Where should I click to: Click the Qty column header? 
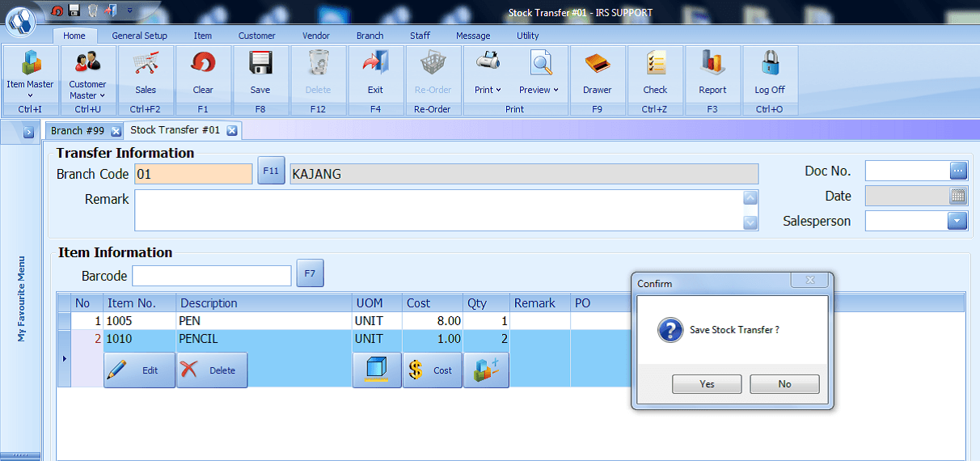point(486,303)
